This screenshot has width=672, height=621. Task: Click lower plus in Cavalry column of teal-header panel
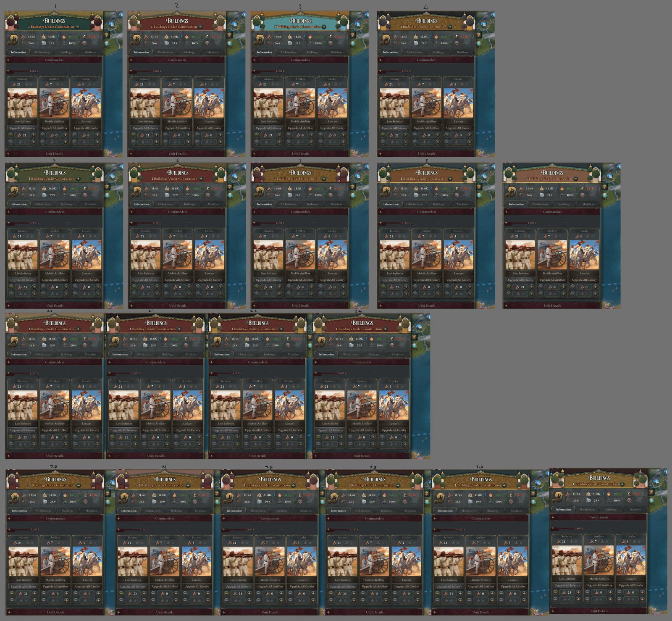coord(344,142)
